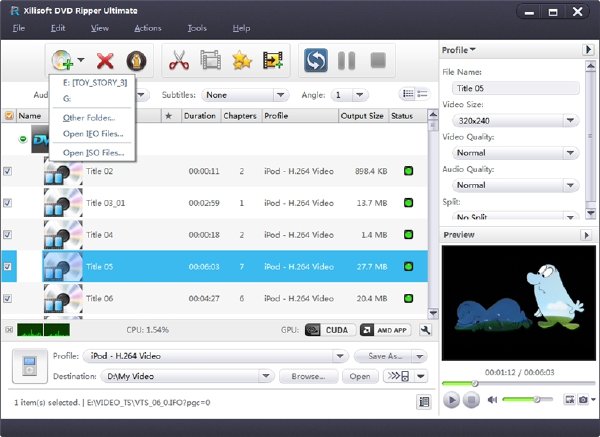Pause the conversion

[x=347, y=60]
